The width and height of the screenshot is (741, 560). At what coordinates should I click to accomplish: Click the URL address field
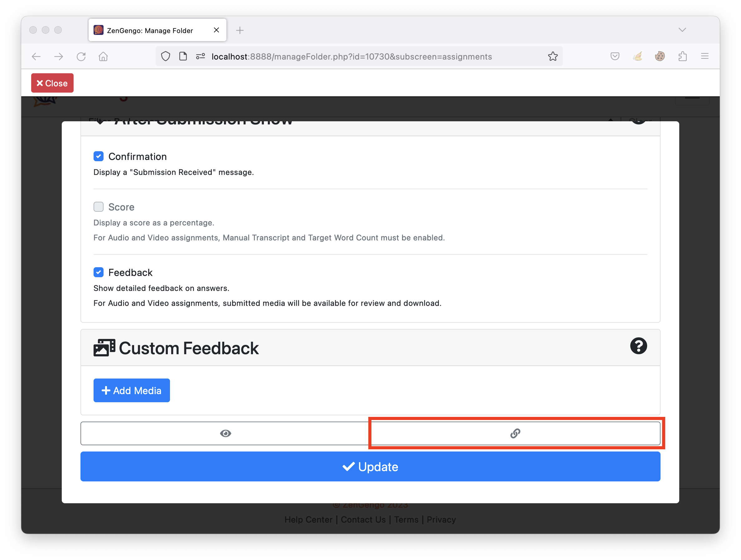coord(352,57)
